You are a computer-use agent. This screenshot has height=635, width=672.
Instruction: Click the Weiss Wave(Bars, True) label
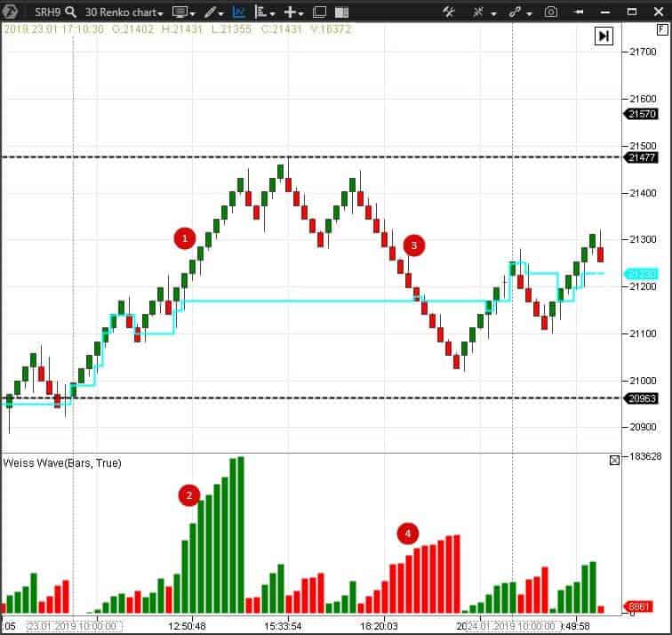click(x=62, y=463)
